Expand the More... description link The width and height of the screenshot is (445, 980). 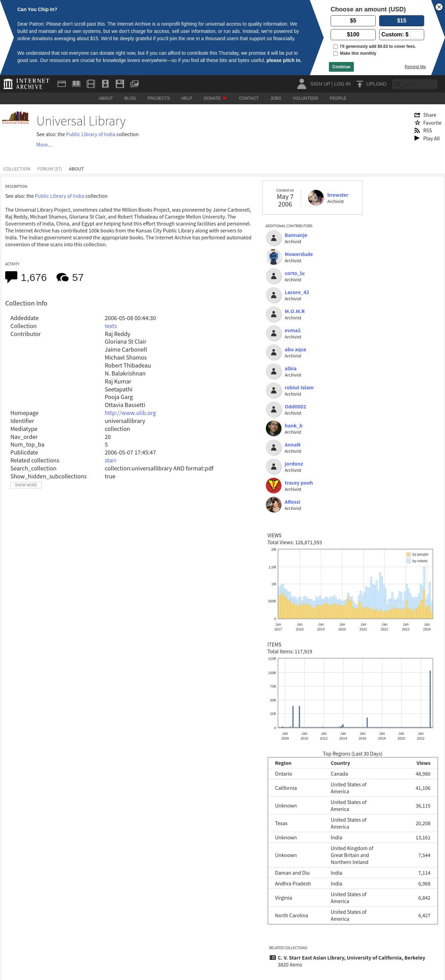(44, 144)
